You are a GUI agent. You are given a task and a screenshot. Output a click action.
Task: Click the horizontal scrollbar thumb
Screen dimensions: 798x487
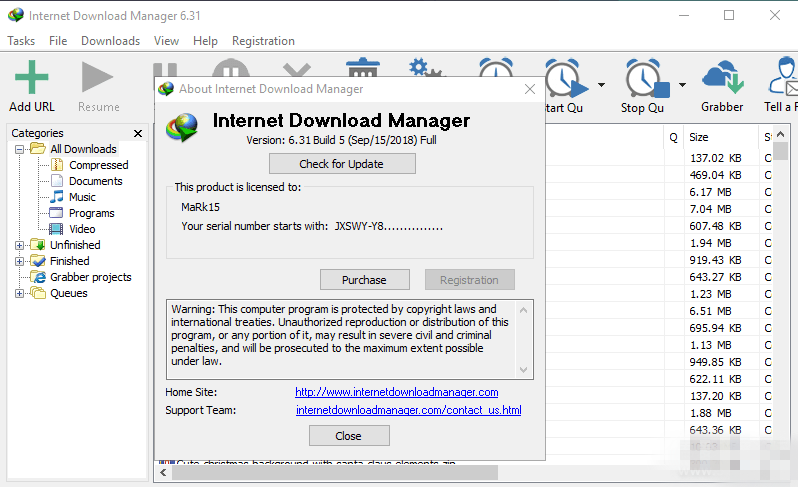(335, 473)
